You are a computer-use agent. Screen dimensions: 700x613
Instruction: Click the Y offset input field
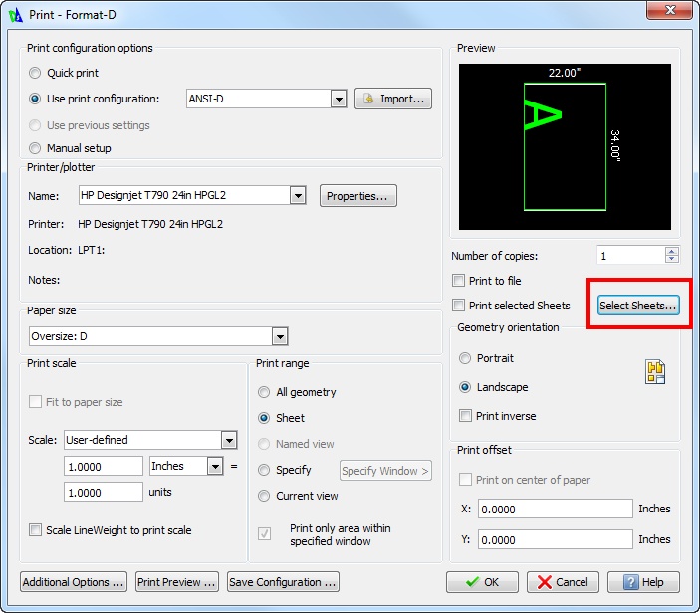pos(555,539)
